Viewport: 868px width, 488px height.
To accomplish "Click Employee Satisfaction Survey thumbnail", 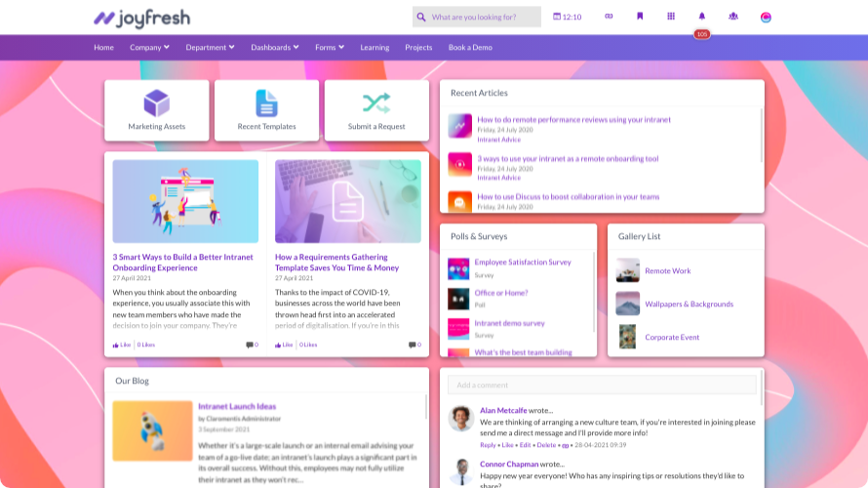I will pyautogui.click(x=458, y=268).
